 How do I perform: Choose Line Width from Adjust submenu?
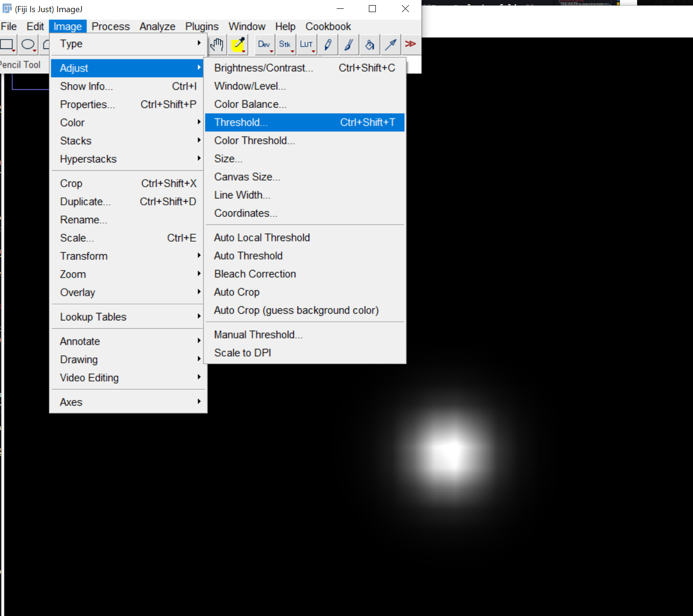click(305, 195)
